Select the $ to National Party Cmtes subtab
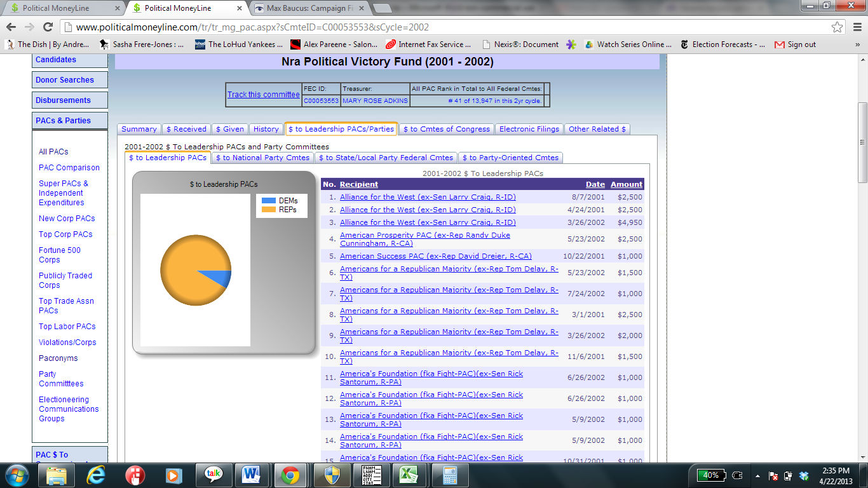 tap(262, 158)
